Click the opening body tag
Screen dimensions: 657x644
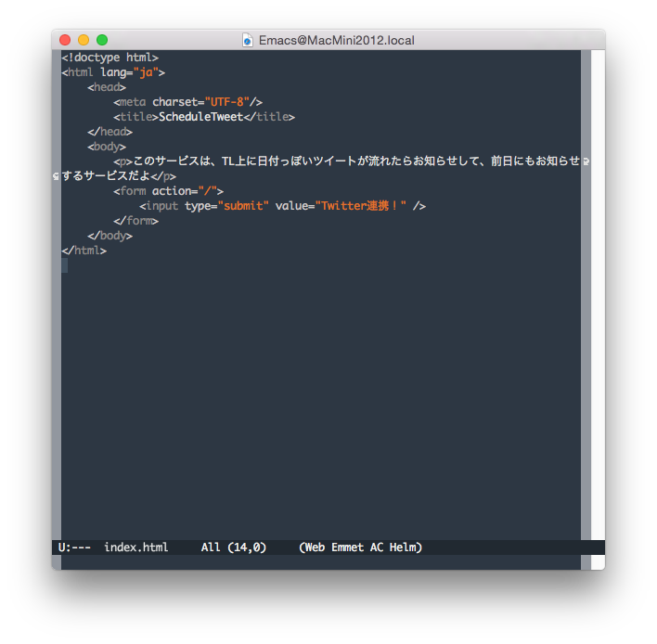(107, 147)
